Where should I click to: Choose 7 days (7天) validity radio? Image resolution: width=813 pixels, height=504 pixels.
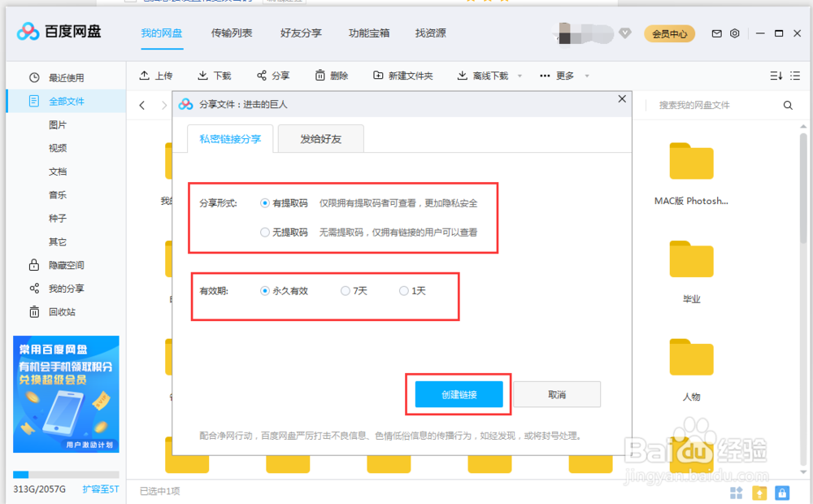click(x=345, y=291)
